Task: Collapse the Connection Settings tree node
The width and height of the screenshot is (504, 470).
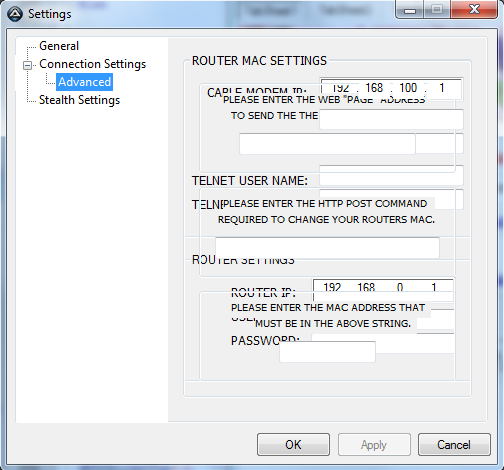Action: [28, 65]
